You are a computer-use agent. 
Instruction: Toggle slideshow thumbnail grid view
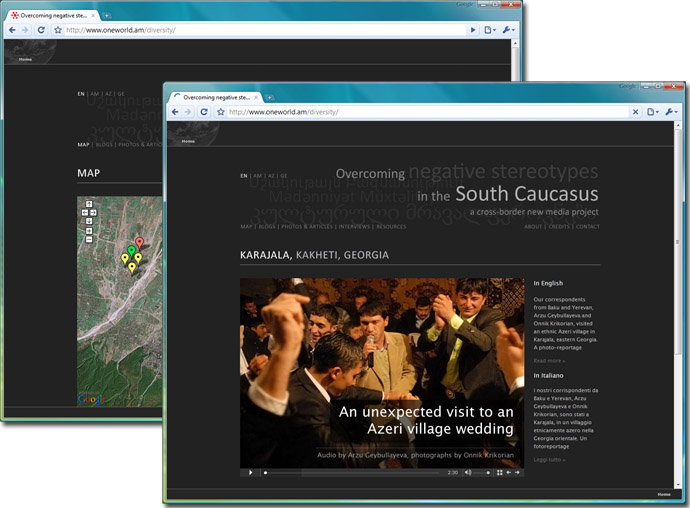(x=499, y=472)
